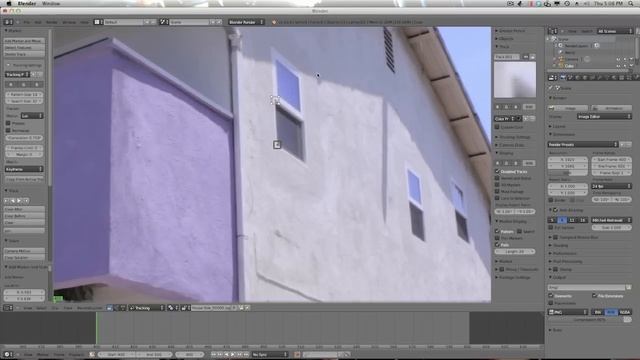
Task: Open 24 fps frame rate dropdown
Action: [x=611, y=186]
